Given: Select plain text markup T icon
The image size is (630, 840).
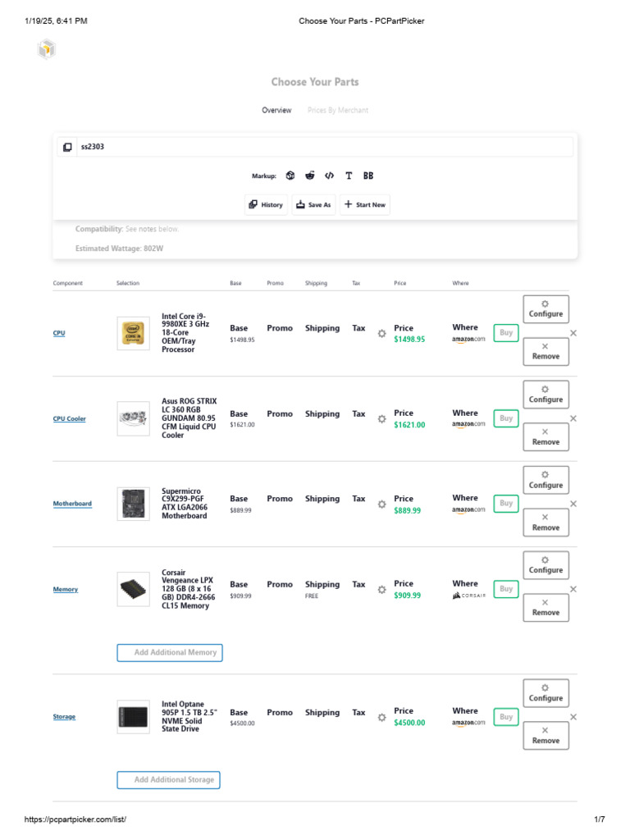Looking at the screenshot, I should coord(349,176).
